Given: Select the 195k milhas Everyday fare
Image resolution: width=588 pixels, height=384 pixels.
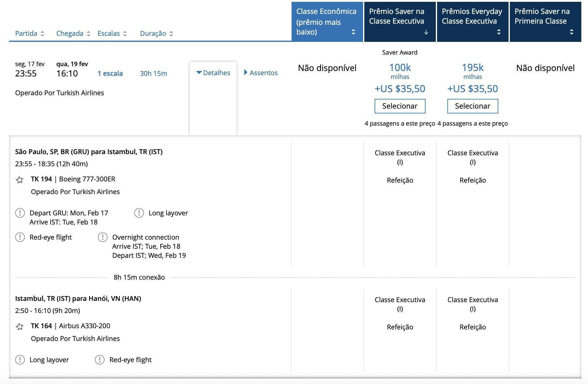Looking at the screenshot, I should tap(473, 106).
